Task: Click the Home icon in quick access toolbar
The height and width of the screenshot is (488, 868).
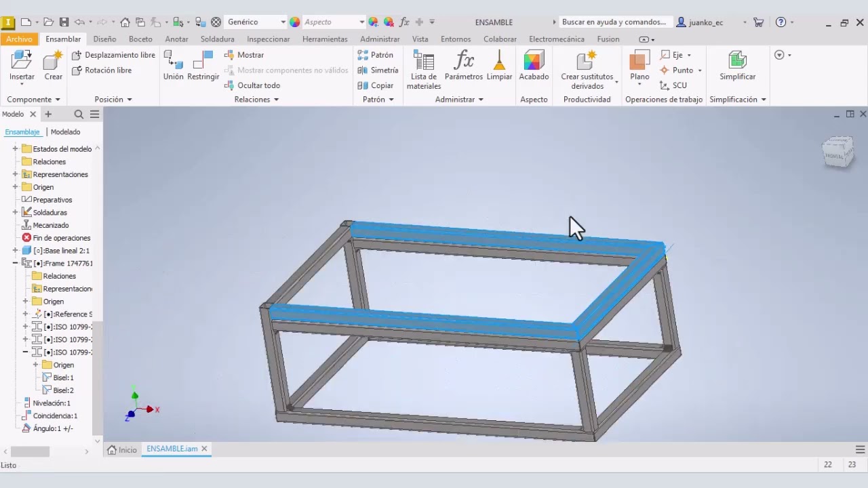Action: pos(125,22)
